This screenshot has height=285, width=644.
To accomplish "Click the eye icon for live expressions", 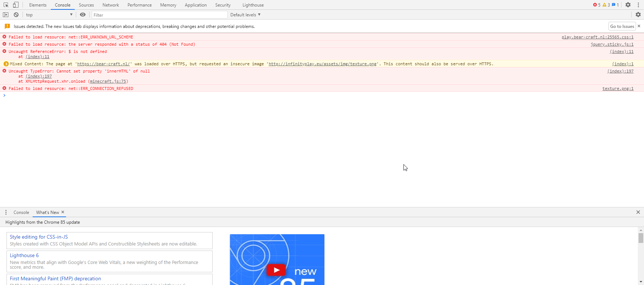I will click(83, 15).
